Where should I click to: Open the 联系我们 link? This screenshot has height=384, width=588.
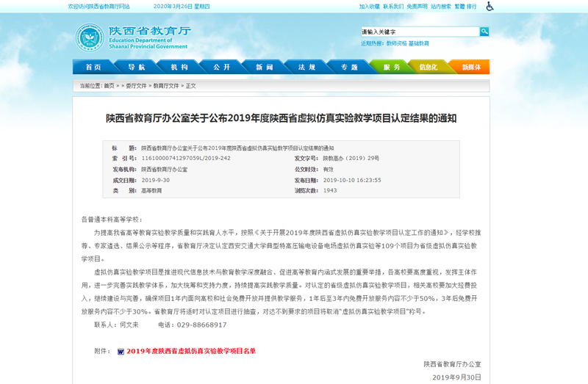click(393, 7)
